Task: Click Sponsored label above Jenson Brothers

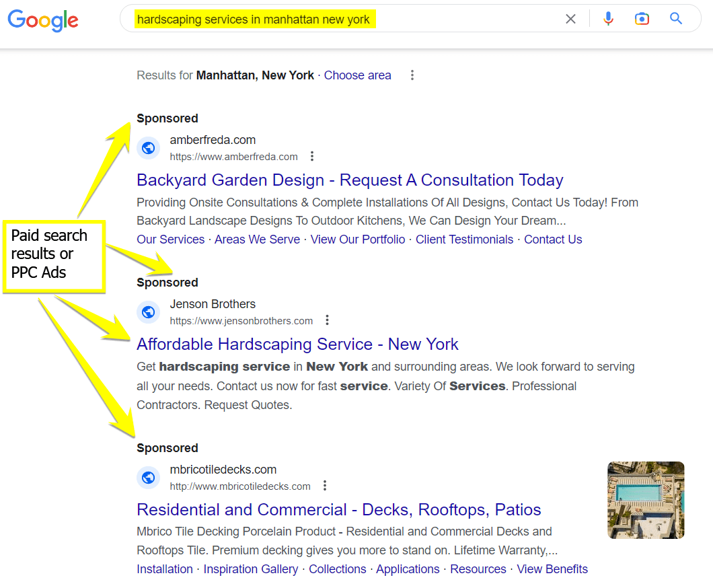Action: point(167,283)
